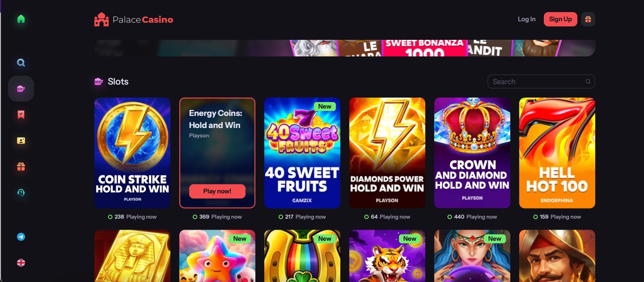Focus the slots Search field

tap(541, 81)
